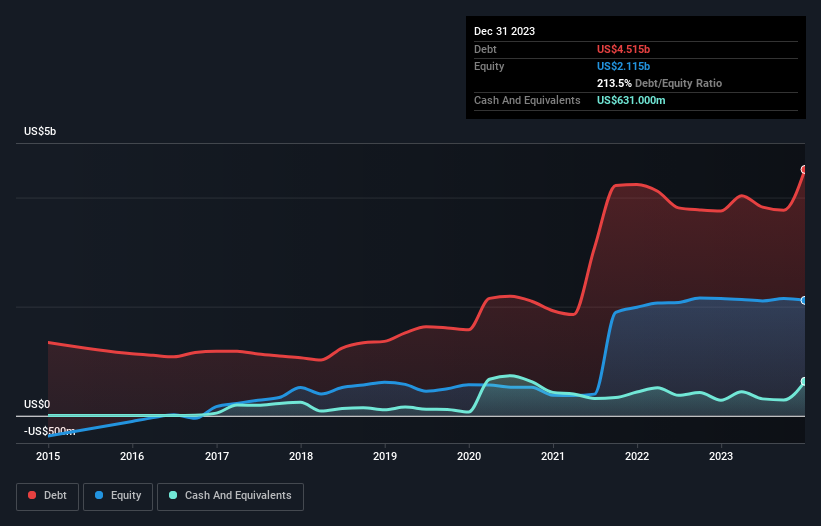Screen dimensions: 821x526
Task: Click the 2016 x-axis label
Action: click(132, 456)
